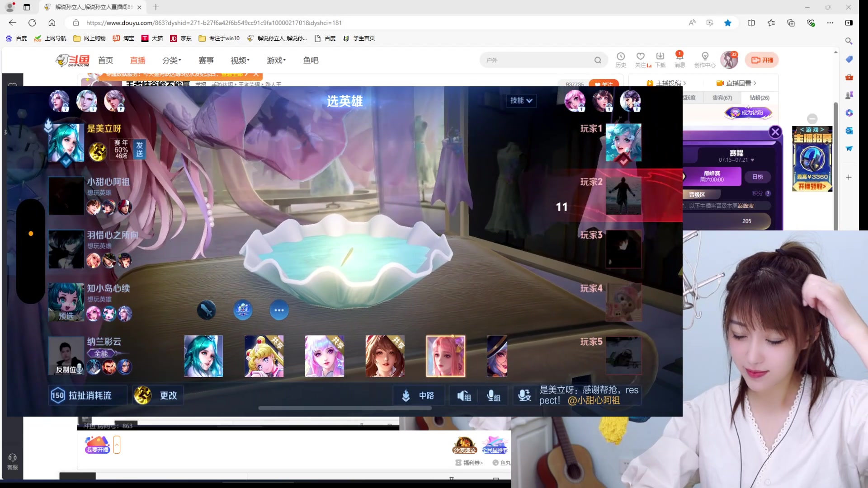The height and width of the screenshot is (488, 868).
Task: Click the hero list horizontal scroll bar
Action: (345, 408)
